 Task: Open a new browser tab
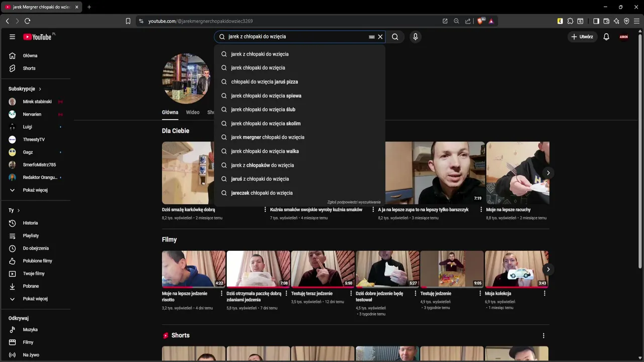[x=89, y=7]
